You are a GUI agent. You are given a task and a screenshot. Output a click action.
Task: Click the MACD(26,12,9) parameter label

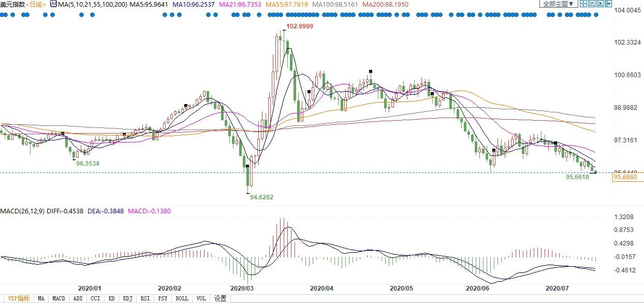click(22, 211)
